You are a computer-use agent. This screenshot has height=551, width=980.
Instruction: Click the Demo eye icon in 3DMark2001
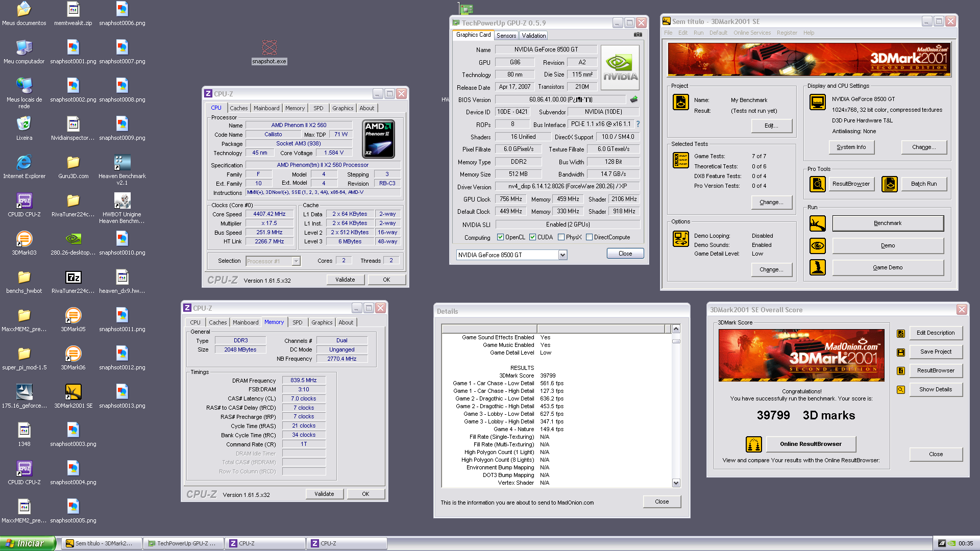818,245
